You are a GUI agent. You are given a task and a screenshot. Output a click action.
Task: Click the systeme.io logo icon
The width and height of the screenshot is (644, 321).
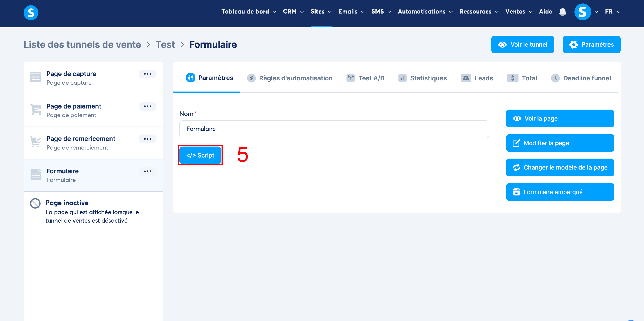coord(31,12)
